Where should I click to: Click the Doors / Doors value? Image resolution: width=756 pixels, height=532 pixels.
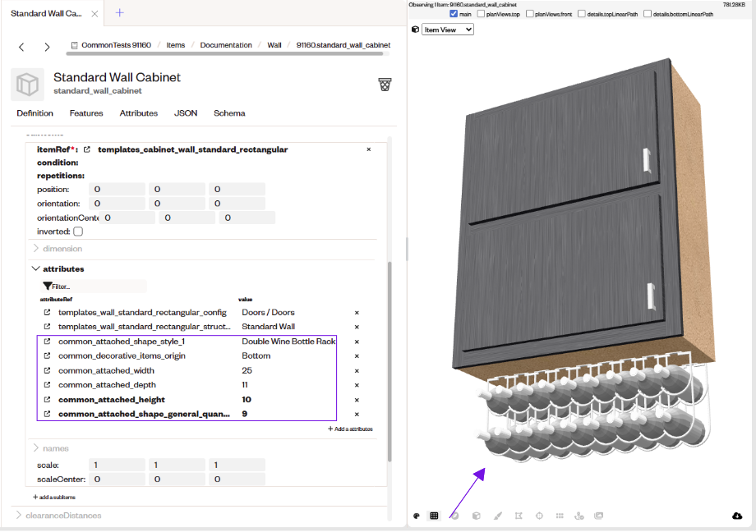268,312
